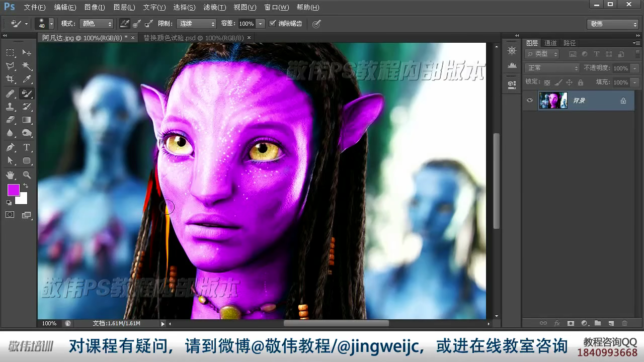The width and height of the screenshot is (644, 362).
Task: Select the Move tool
Action: pos(27,53)
